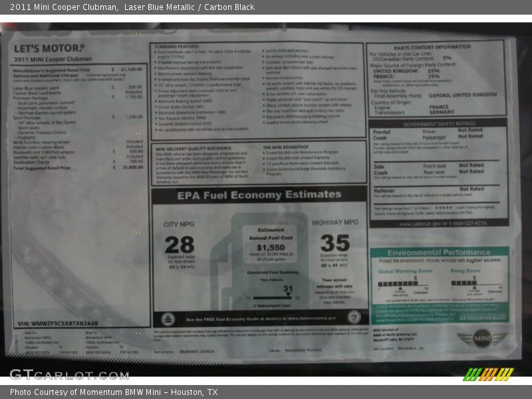Click the combined fuel economy 31 scale
This screenshot has width=532, height=399.
(x=273, y=294)
